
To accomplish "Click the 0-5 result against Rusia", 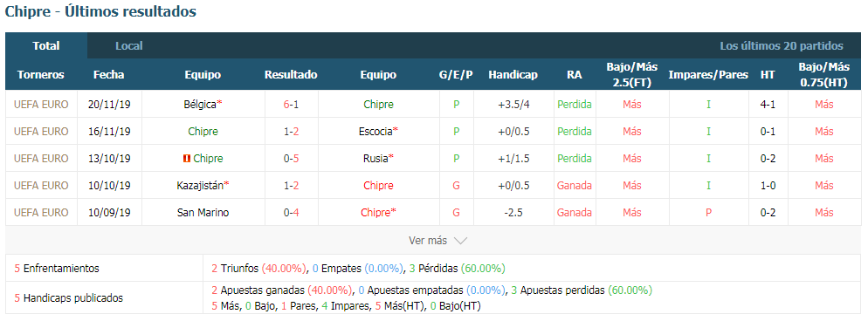I will (291, 159).
